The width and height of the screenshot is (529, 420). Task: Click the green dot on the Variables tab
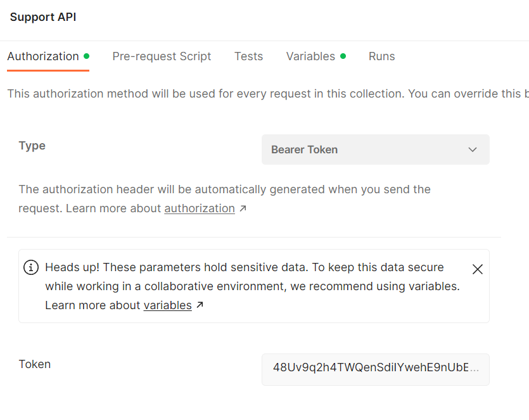pos(344,55)
